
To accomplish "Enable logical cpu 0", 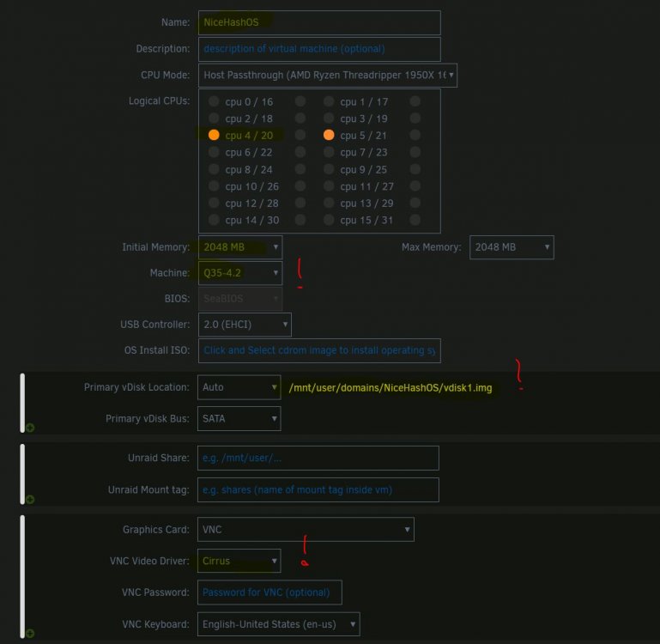I will point(214,101).
